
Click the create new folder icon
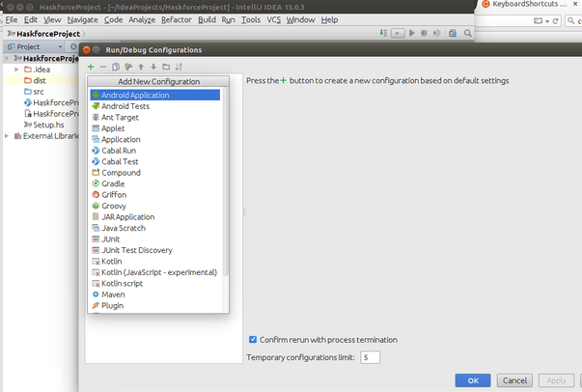[166, 67]
